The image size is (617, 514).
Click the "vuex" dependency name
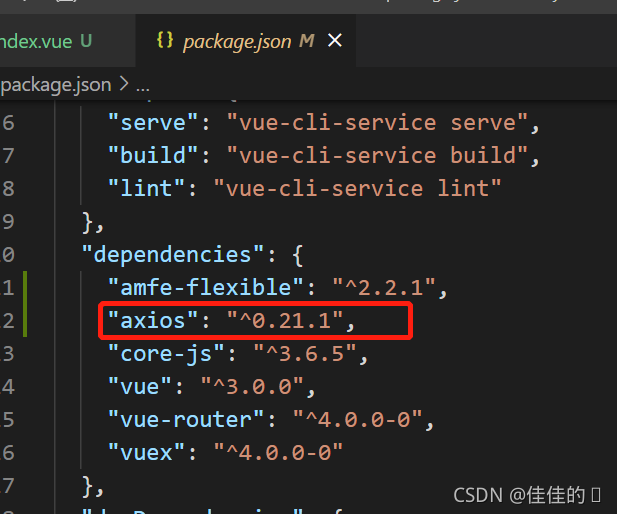click(146, 453)
